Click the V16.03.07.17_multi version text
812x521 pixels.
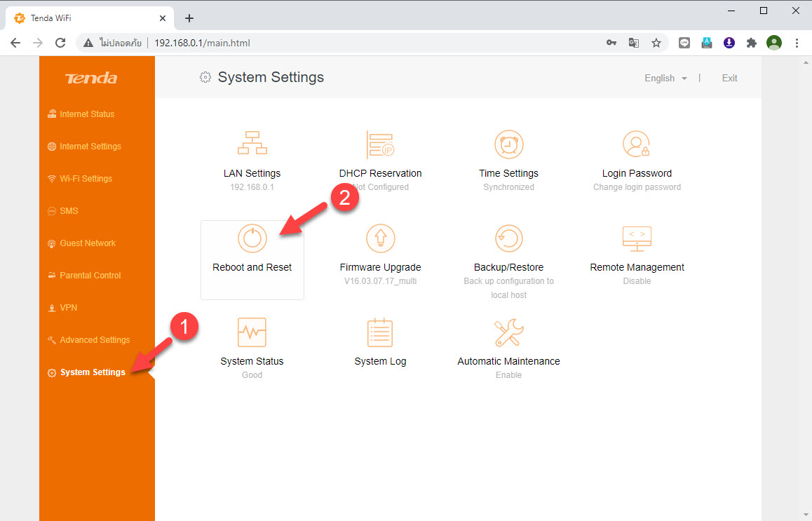click(381, 281)
